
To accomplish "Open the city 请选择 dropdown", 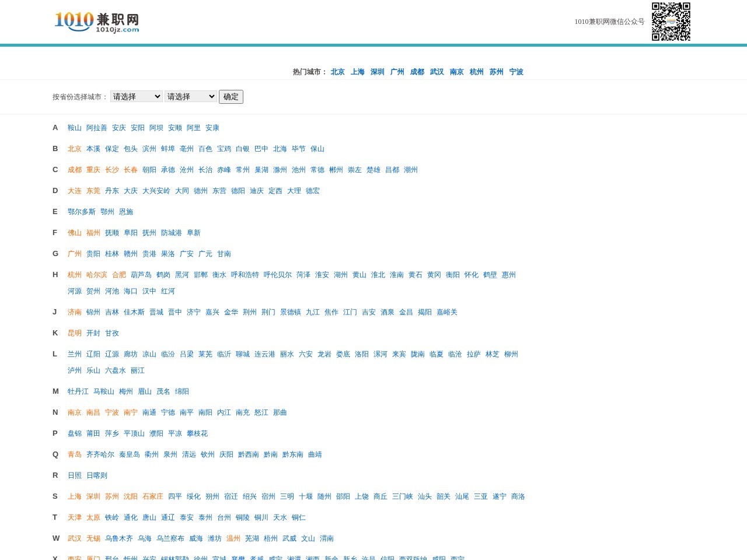I will point(191,96).
